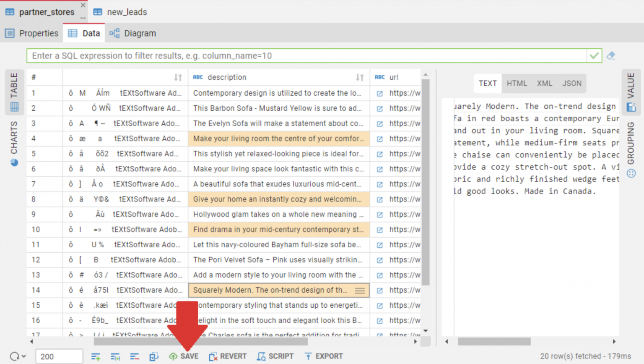
Task: Open the sort control on the second column header
Action: point(178,77)
